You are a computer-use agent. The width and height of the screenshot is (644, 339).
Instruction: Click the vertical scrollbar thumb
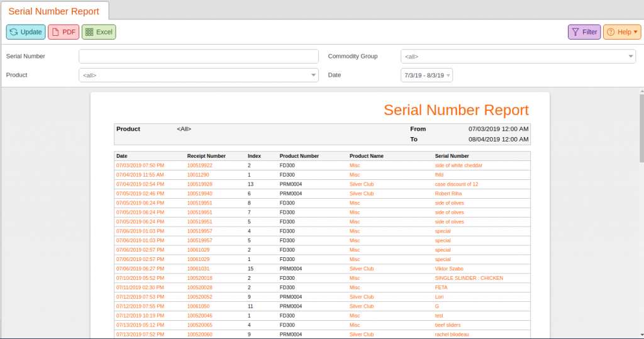tap(641, 128)
